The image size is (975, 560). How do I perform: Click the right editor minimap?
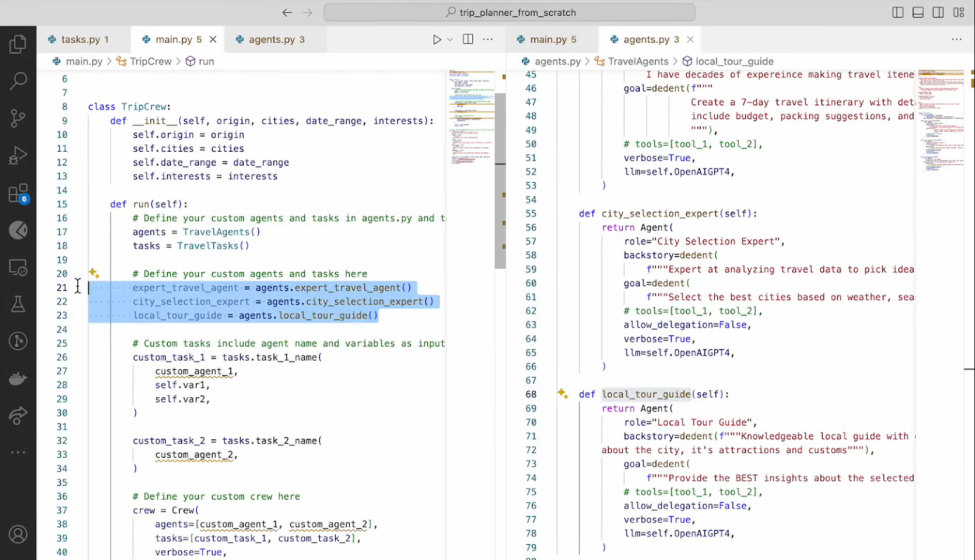coord(941,121)
